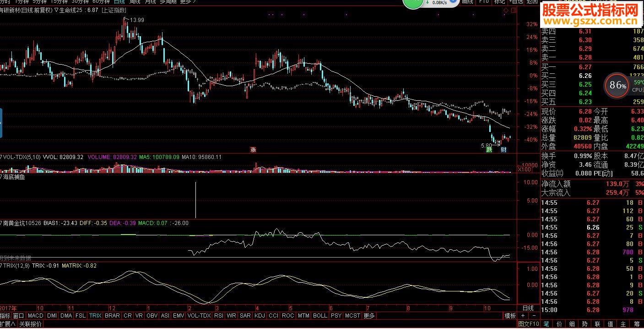Viewport: 644px width, 329px height.
Task: Select the MTM indicator tab
Action: 303,316
